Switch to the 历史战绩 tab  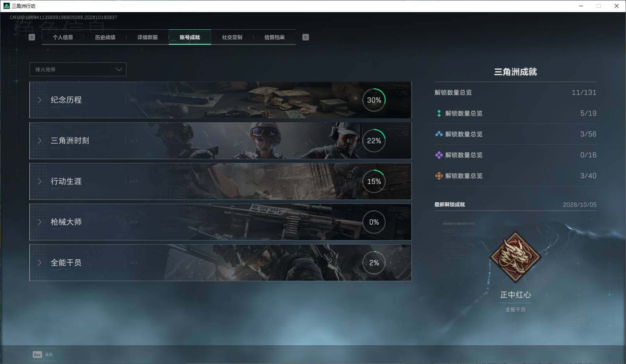[105, 37]
